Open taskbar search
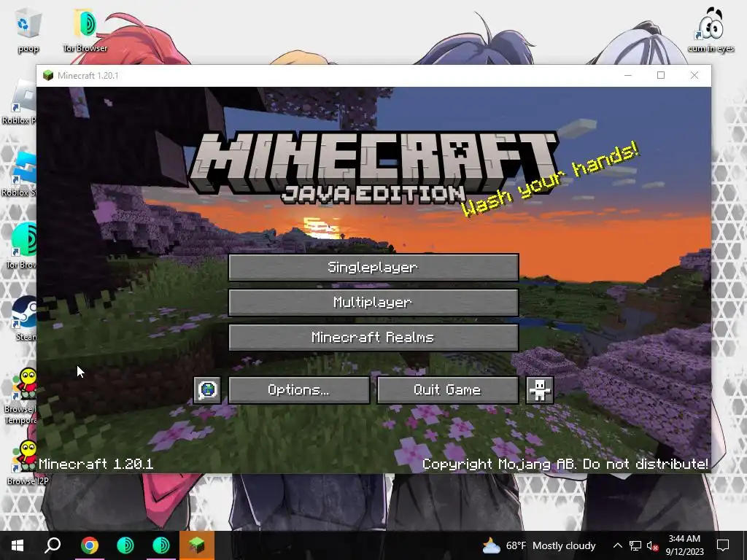747x560 pixels. (53, 545)
